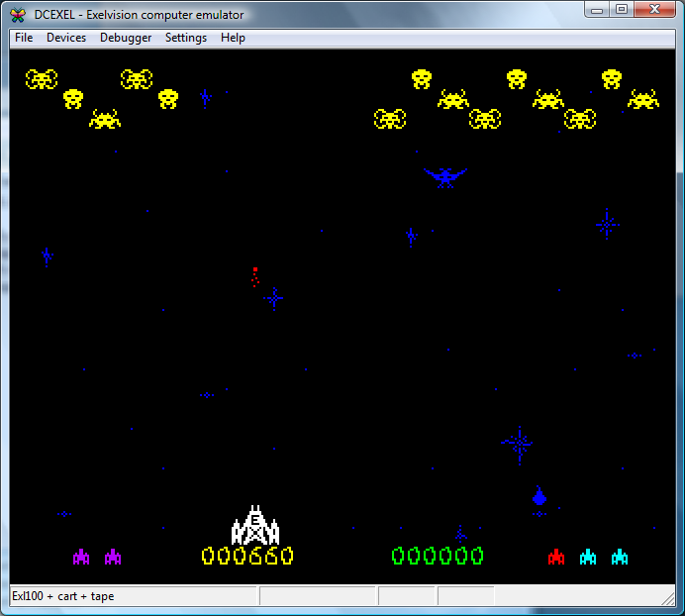Viewport: 685px width, 616px height.
Task: Click the rightmost cyan ship life icon
Action: pyautogui.click(x=620, y=557)
